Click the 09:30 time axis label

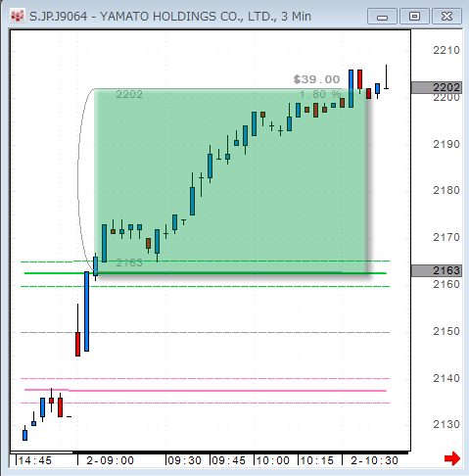click(x=184, y=460)
